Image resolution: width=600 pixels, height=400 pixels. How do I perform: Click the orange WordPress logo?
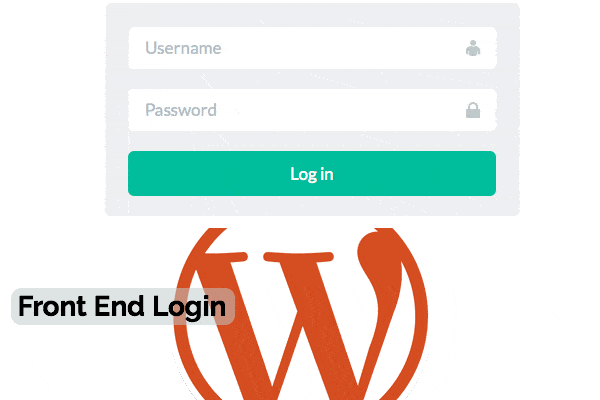301,314
